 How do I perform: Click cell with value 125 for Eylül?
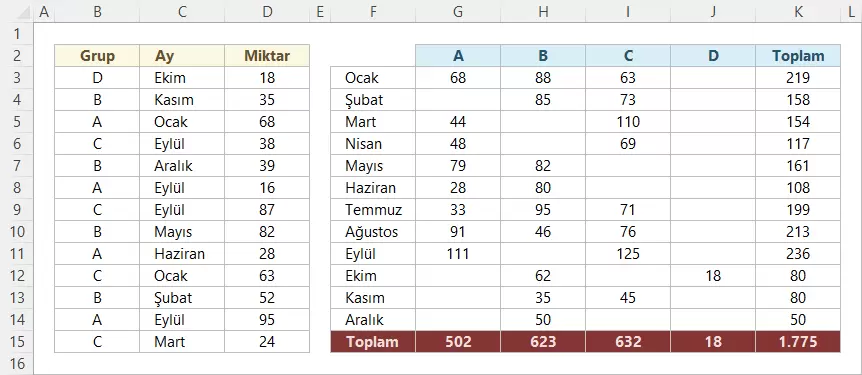pyautogui.click(x=628, y=253)
